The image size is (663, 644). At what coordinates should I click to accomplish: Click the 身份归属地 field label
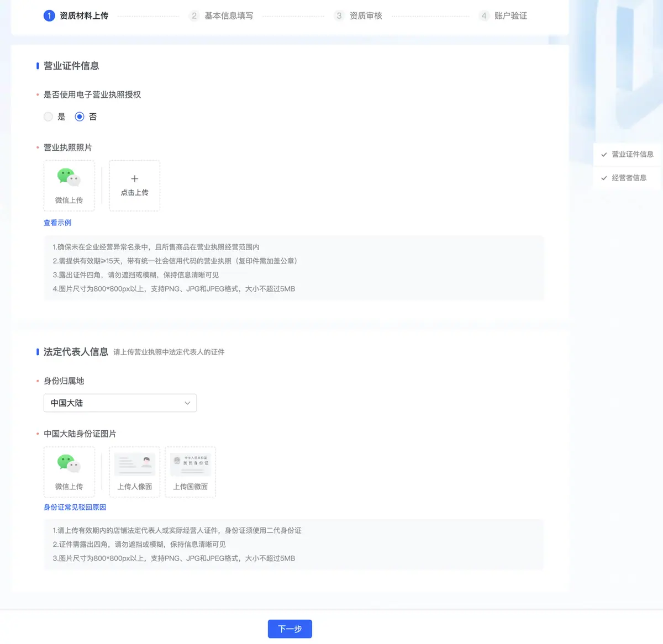point(64,381)
